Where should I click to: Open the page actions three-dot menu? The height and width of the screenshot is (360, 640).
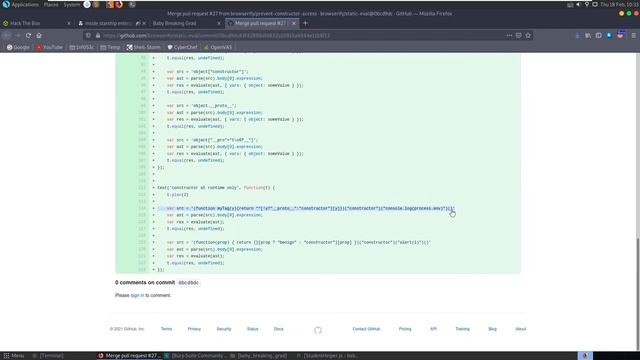point(509,36)
